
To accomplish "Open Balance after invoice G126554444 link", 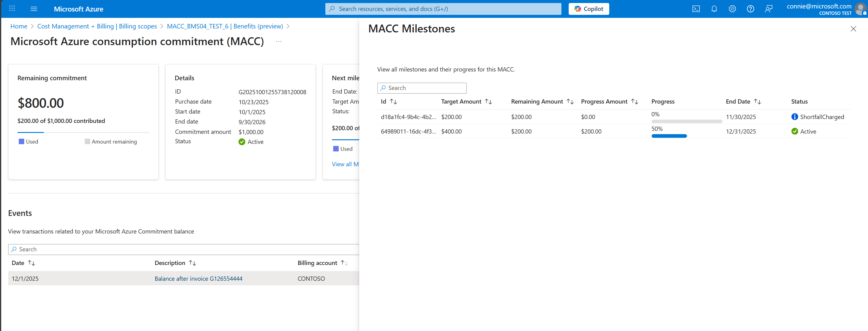I will point(198,278).
